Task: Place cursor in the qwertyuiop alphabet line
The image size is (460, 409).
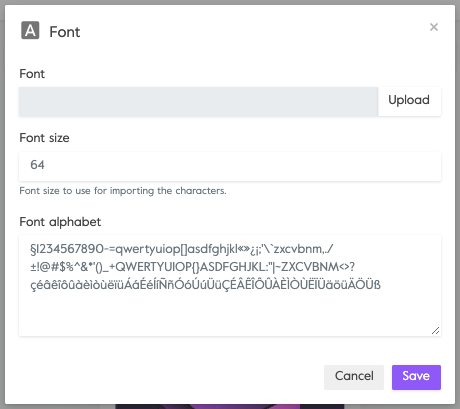Action: 182,249
